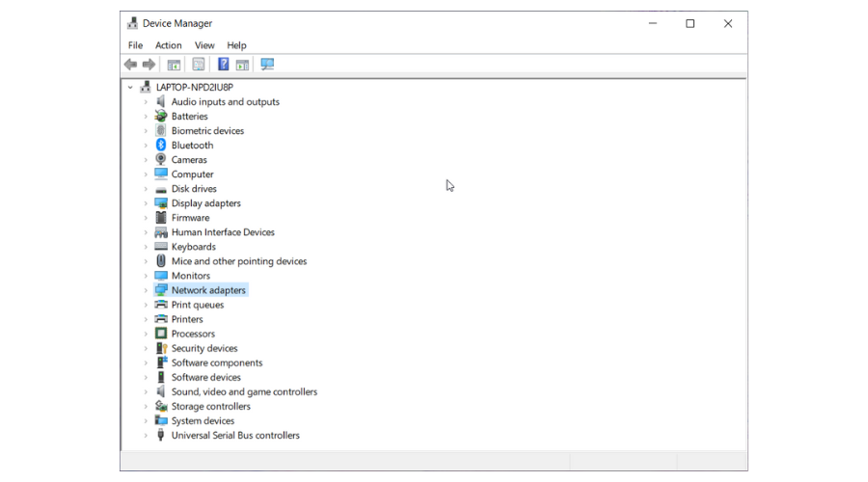This screenshot has width=868, height=482.
Task: Click the Bluetooth icon
Action: 160,145
